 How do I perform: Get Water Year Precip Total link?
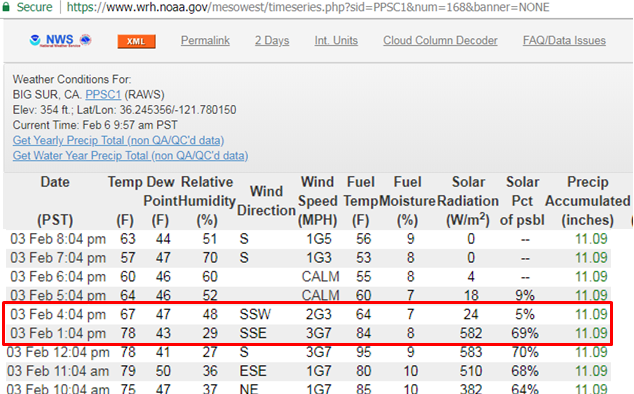click(130, 156)
